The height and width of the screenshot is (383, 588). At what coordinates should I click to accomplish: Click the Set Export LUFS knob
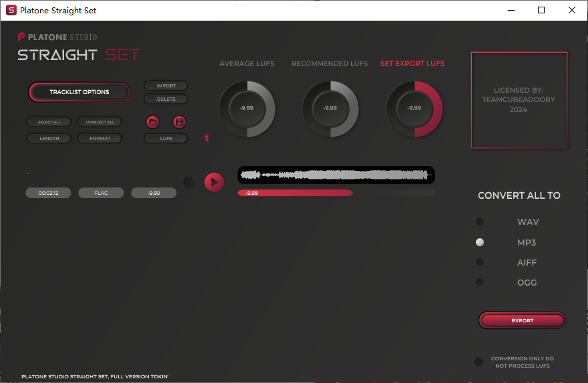pos(414,108)
